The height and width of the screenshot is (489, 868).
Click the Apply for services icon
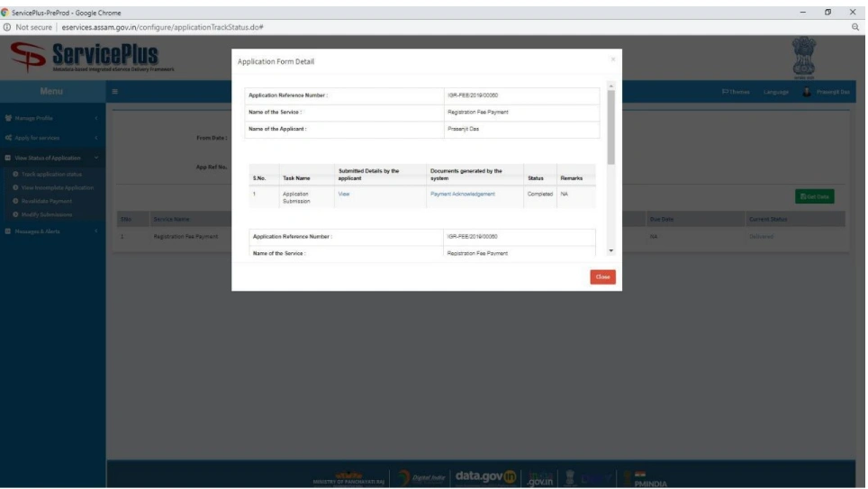tap(8, 138)
